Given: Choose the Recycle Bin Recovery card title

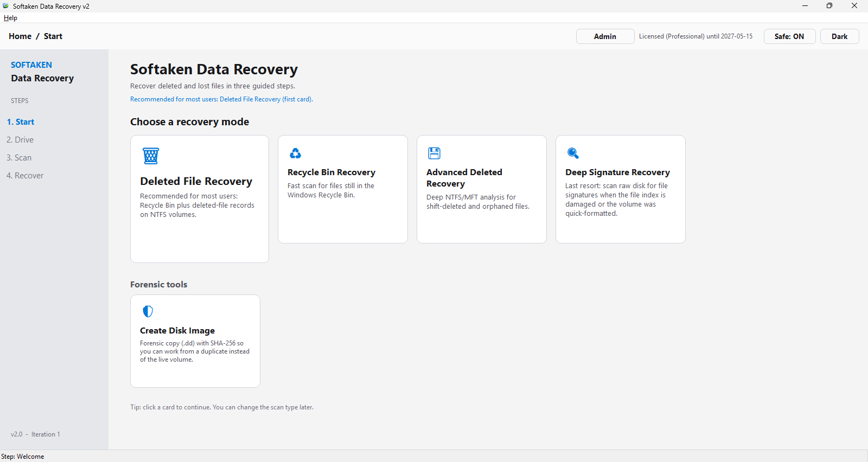Looking at the screenshot, I should pyautogui.click(x=331, y=172).
